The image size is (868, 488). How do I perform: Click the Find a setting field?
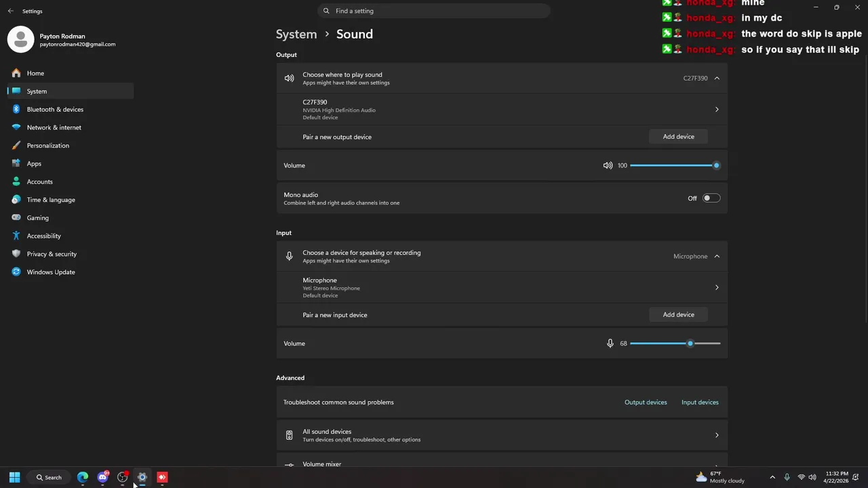434,11
